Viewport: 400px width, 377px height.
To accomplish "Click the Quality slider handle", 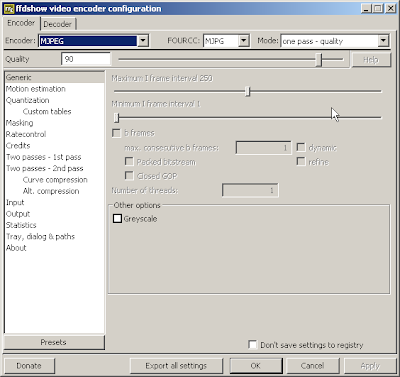I will 319,59.
